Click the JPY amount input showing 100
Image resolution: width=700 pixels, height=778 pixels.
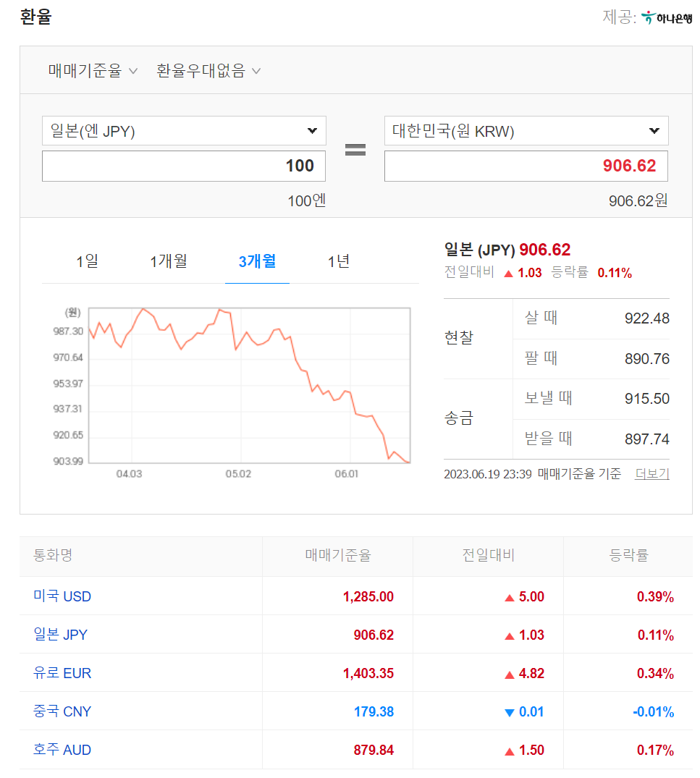point(184,166)
